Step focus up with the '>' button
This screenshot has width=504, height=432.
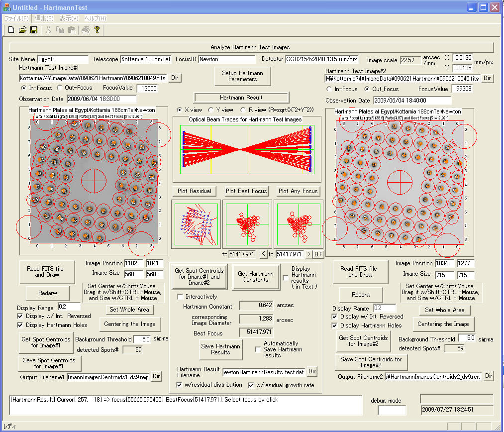pyautogui.click(x=308, y=254)
